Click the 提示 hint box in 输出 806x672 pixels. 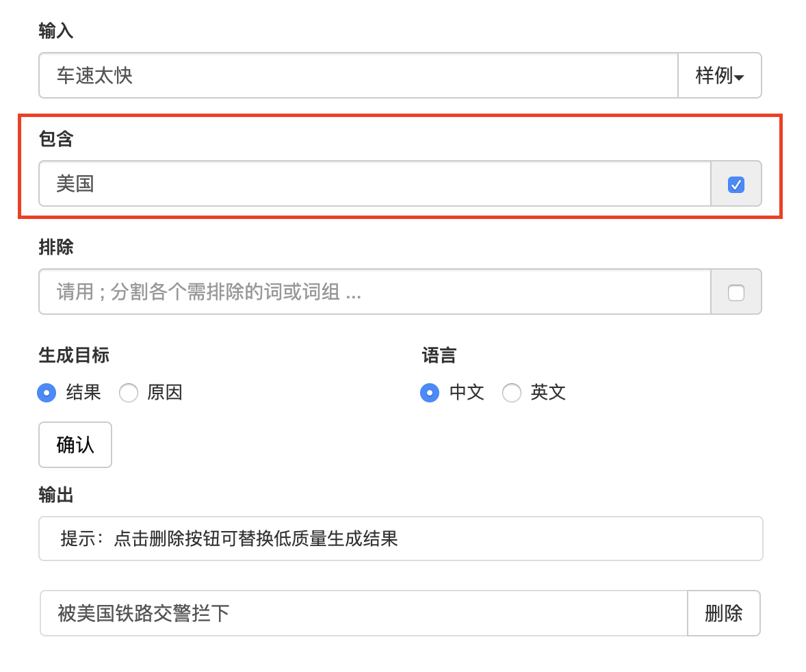pyautogui.click(x=401, y=539)
